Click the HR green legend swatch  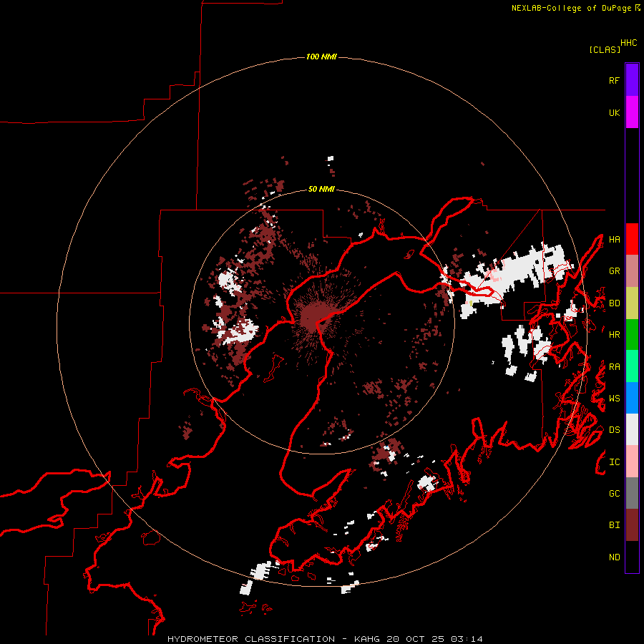click(632, 335)
